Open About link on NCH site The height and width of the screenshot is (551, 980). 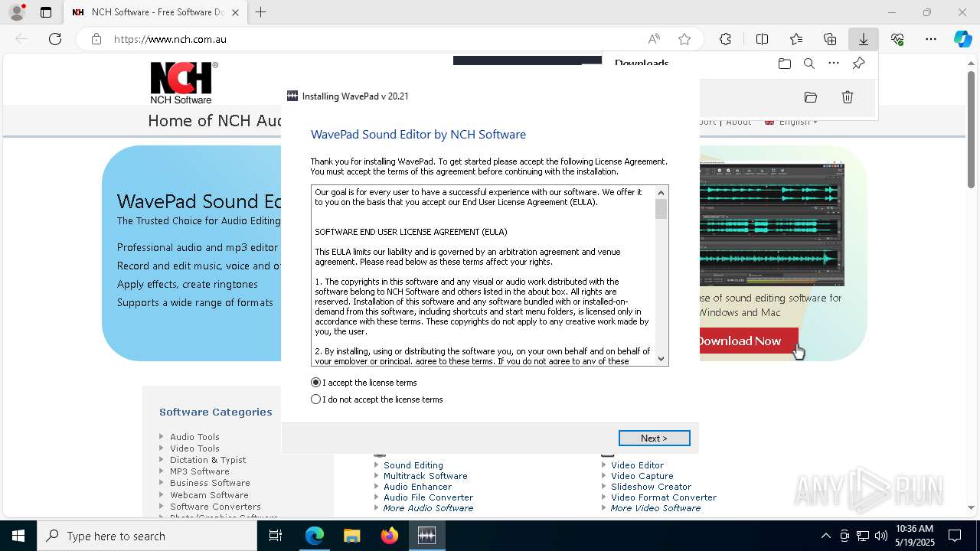click(x=739, y=122)
